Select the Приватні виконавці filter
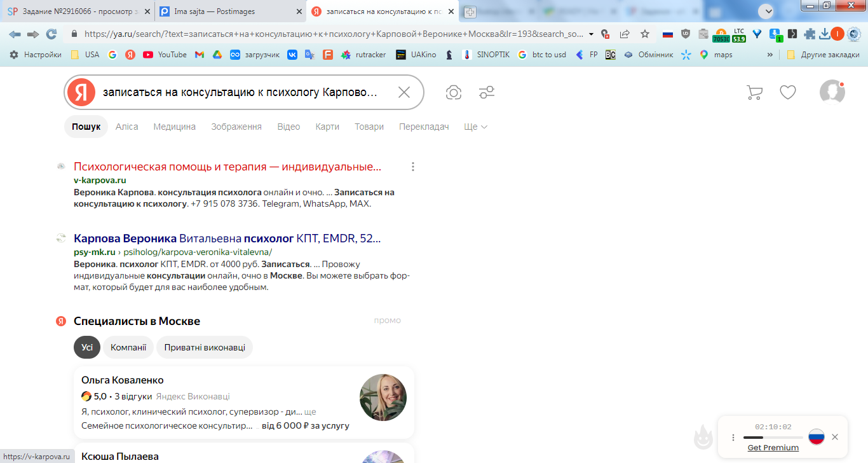Screen dimensions: 868x463 click(205, 347)
